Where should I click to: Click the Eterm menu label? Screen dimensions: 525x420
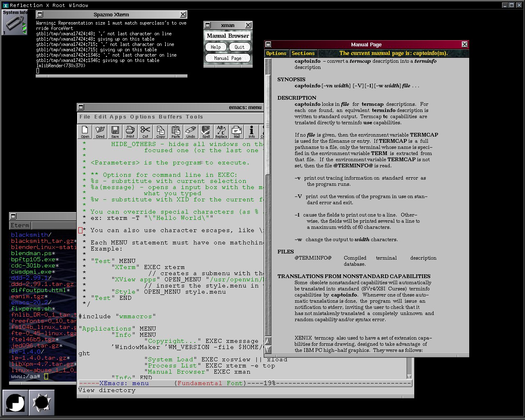point(20,225)
